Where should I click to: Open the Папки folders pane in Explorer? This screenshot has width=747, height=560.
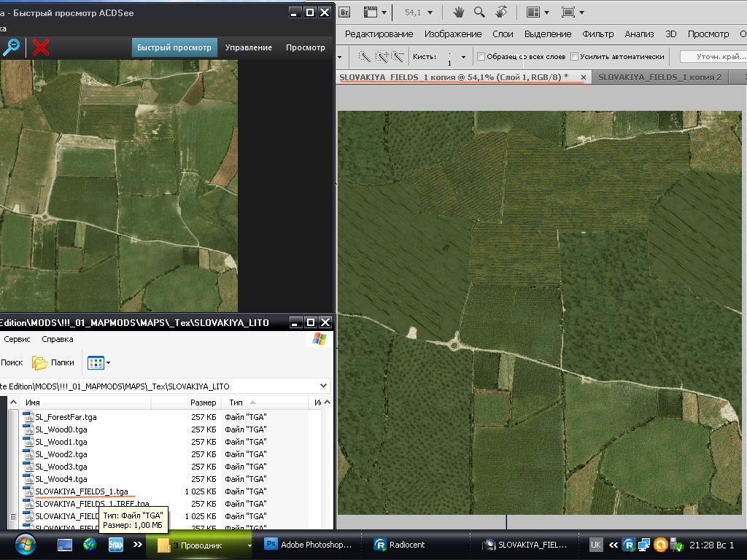54,362
